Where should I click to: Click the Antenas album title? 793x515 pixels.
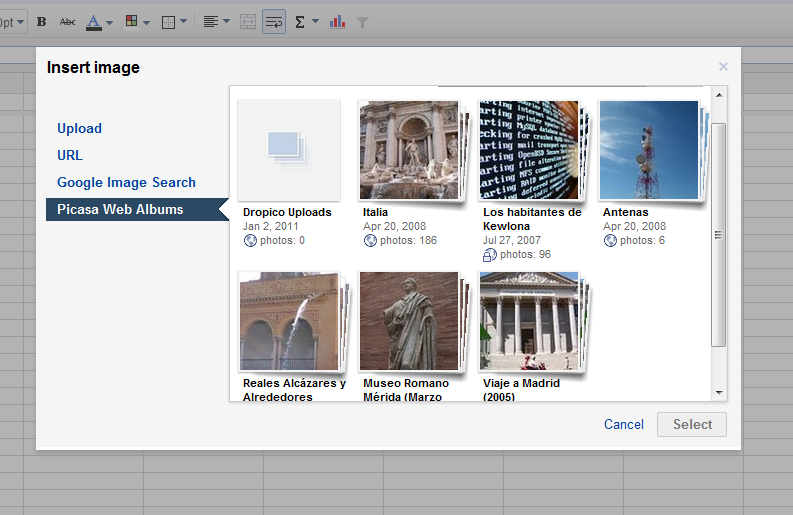click(x=626, y=212)
